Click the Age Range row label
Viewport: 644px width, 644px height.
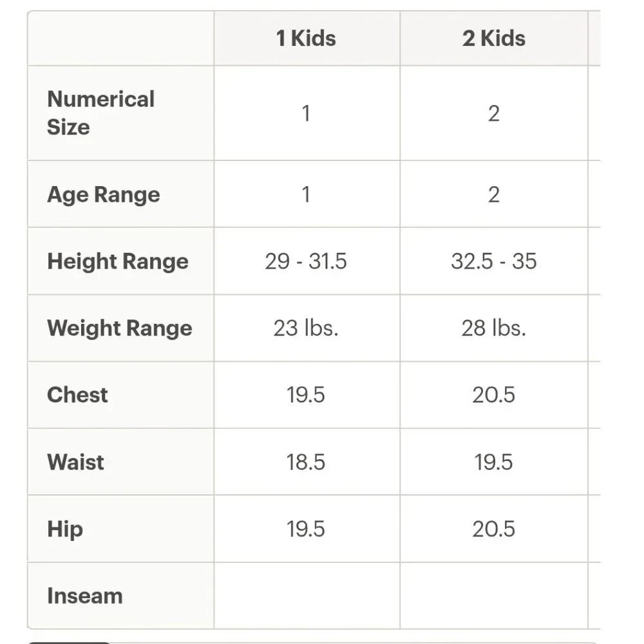tap(104, 194)
